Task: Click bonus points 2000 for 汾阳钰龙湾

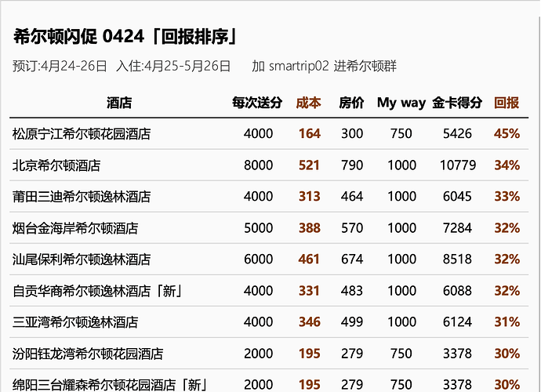Action: [x=258, y=354]
